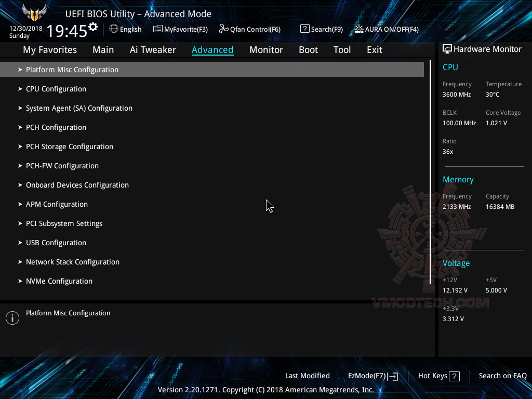532x399 pixels.
Task: Switch to the Main tab
Action: click(x=103, y=49)
